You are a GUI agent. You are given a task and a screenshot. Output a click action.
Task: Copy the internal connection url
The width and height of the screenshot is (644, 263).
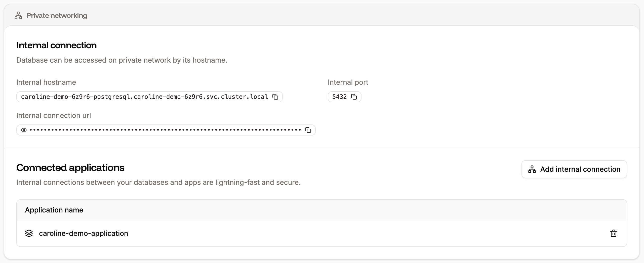308,130
